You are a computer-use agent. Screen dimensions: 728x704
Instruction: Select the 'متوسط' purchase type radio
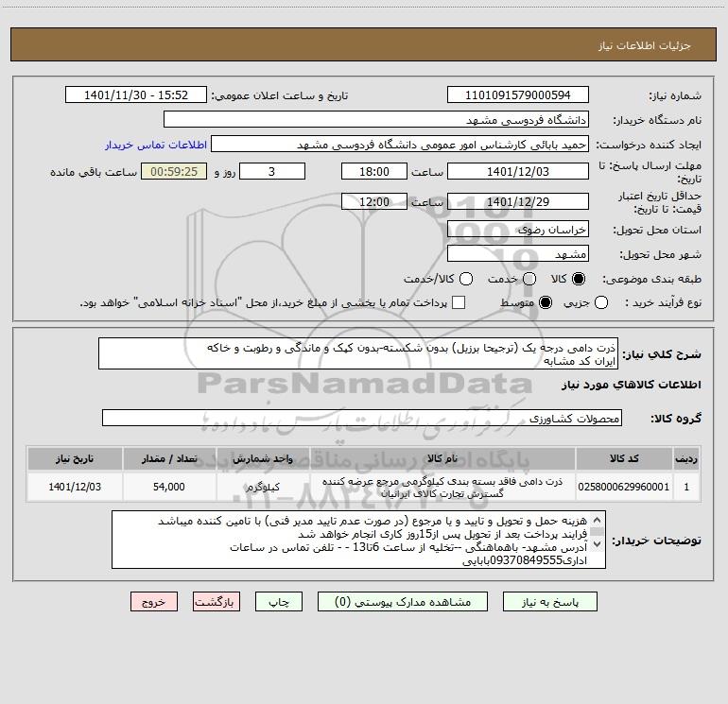click(546, 302)
